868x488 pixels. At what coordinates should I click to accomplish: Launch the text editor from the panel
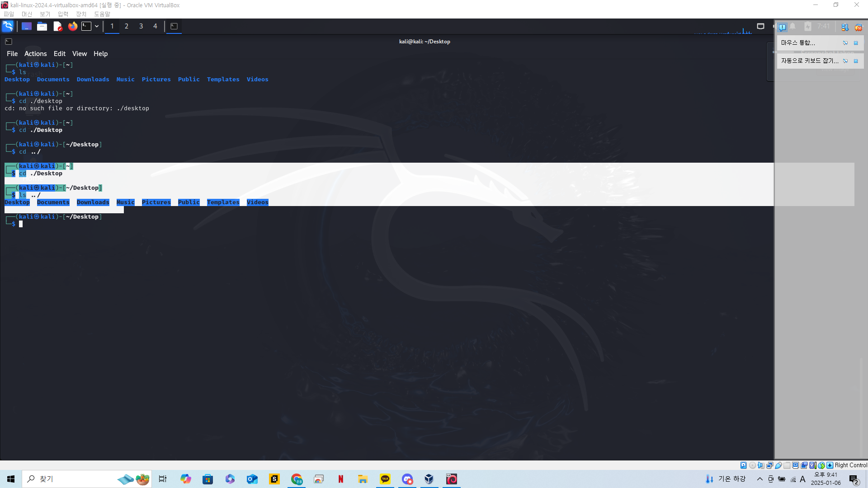pyautogui.click(x=57, y=26)
